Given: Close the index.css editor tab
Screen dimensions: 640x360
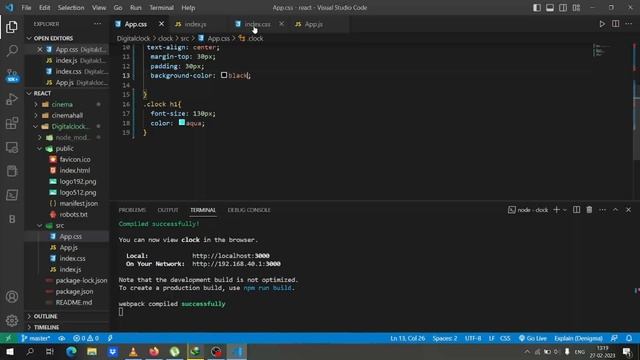Looking at the screenshot, I should coord(281,24).
